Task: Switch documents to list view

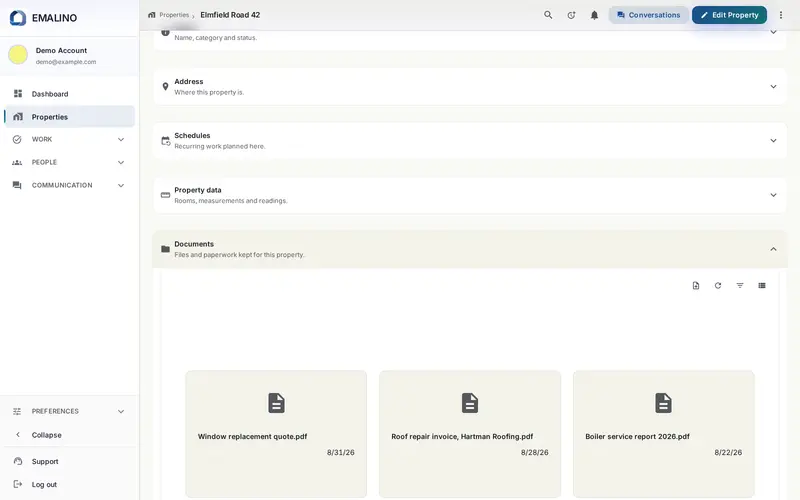Action: (762, 286)
